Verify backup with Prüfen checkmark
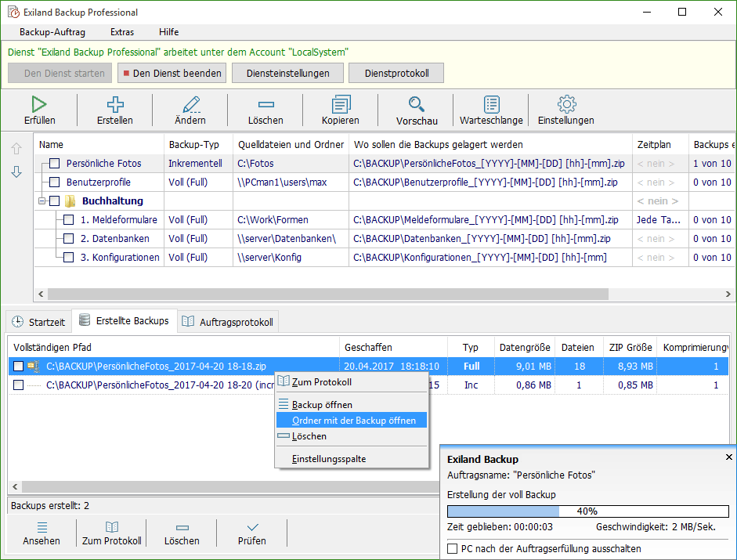The height and width of the screenshot is (560, 737). tap(252, 527)
